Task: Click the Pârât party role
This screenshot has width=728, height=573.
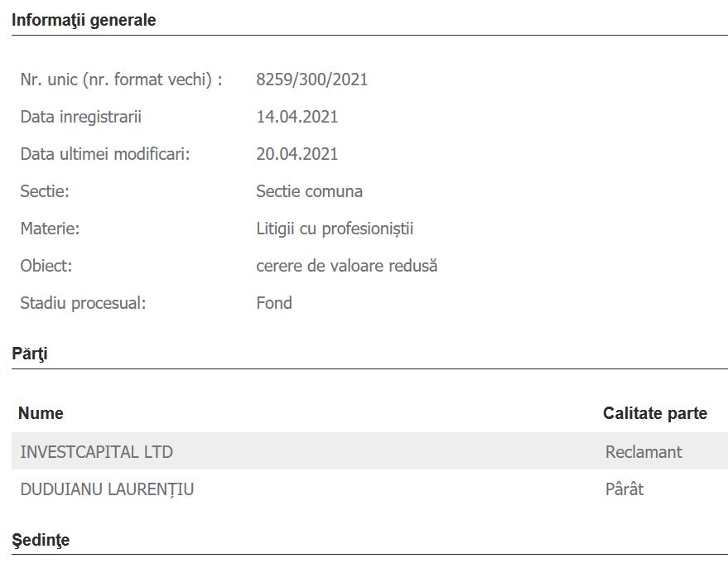Action: [x=624, y=489]
